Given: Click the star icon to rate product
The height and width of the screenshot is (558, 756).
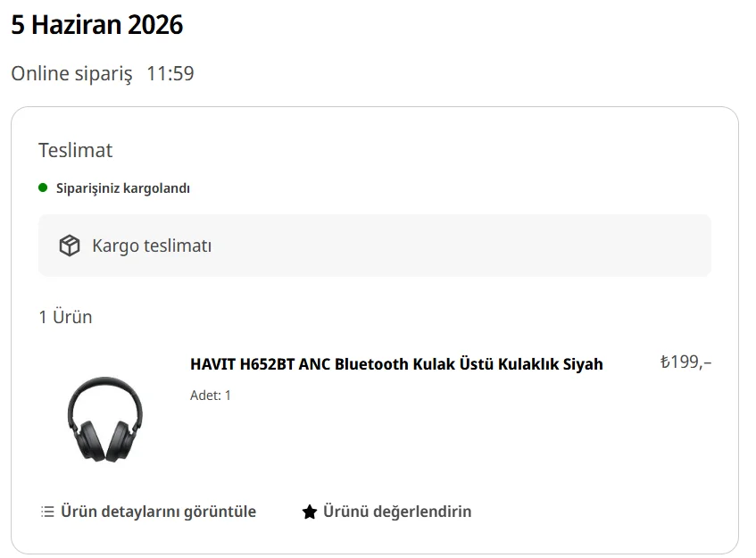Looking at the screenshot, I should [310, 512].
